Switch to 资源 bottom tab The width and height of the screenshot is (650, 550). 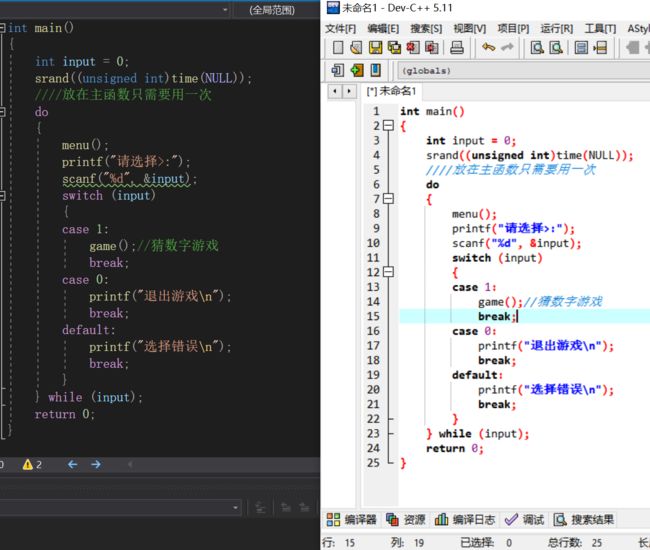(405, 519)
